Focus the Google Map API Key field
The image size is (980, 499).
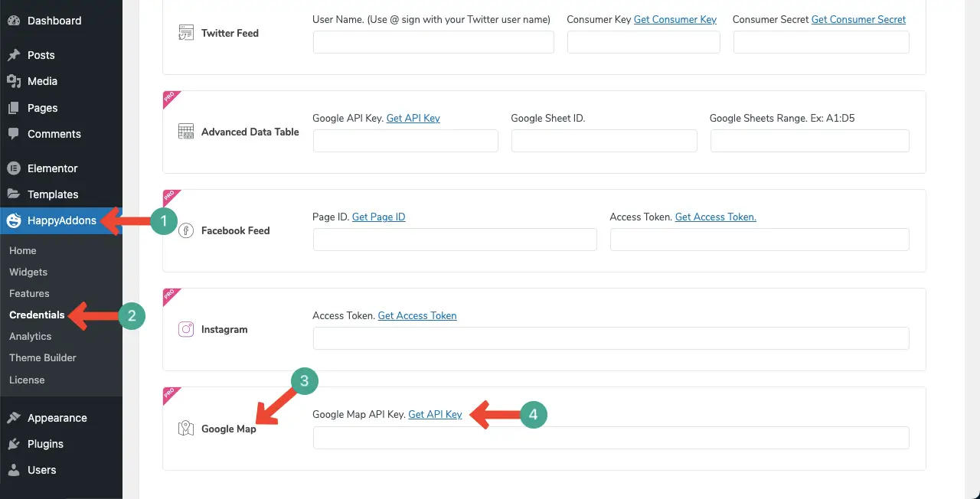tap(611, 438)
